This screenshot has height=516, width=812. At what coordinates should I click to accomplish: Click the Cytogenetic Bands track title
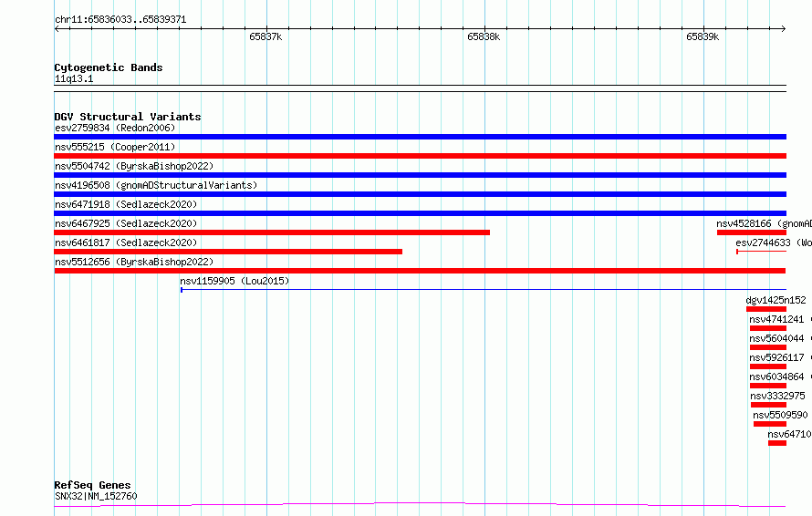pos(109,67)
